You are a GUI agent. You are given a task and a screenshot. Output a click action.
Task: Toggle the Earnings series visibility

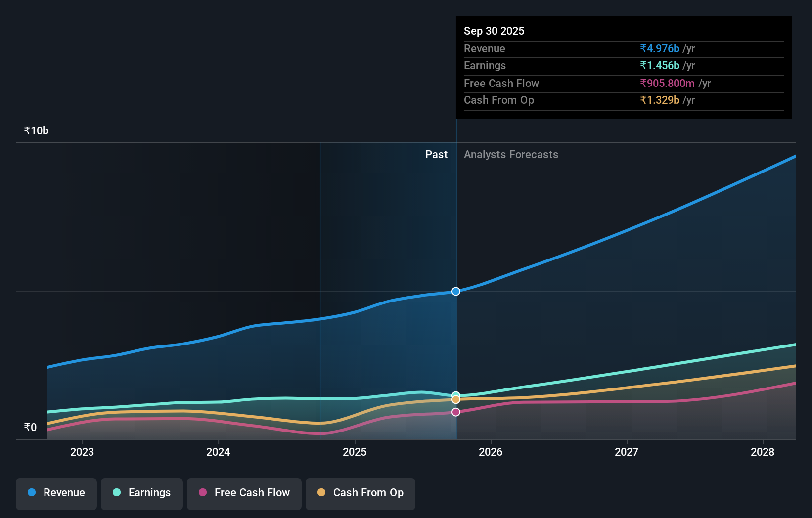[x=142, y=494]
